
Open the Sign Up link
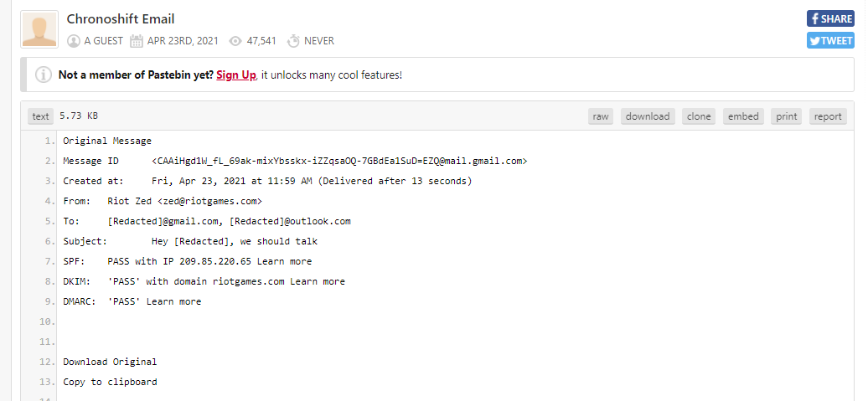[x=236, y=75]
